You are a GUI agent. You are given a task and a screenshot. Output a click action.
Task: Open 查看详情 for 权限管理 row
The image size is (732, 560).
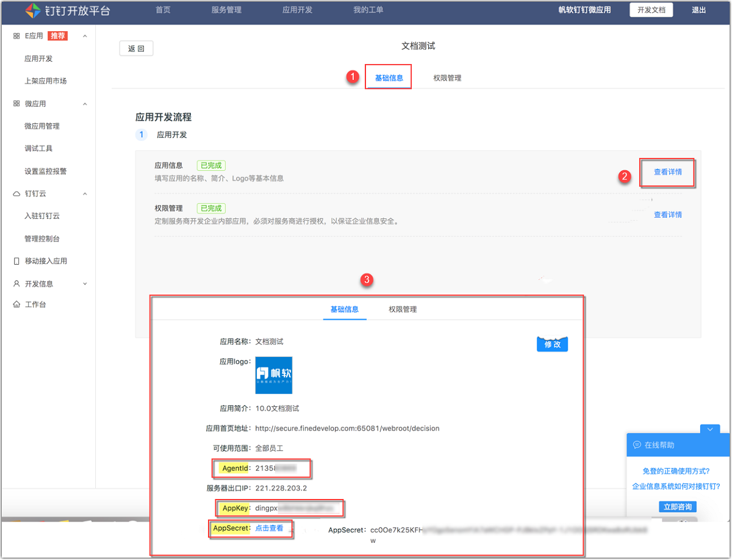coord(668,215)
